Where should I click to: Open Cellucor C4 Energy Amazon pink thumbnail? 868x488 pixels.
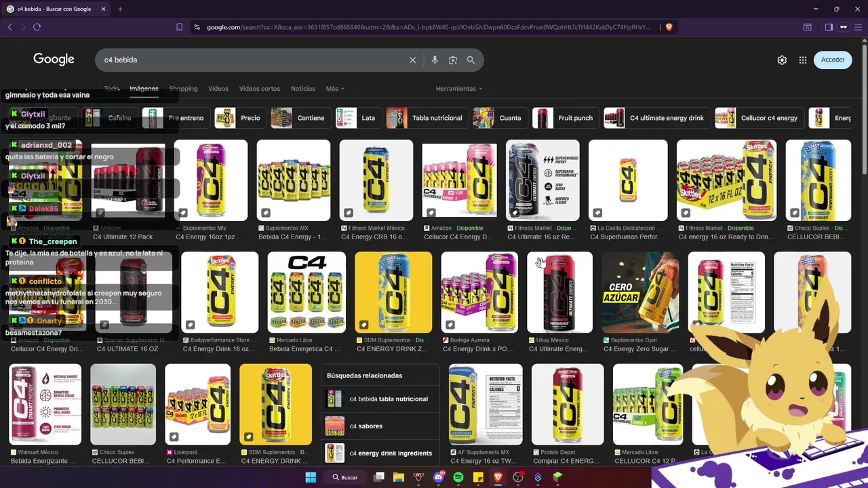(459, 180)
